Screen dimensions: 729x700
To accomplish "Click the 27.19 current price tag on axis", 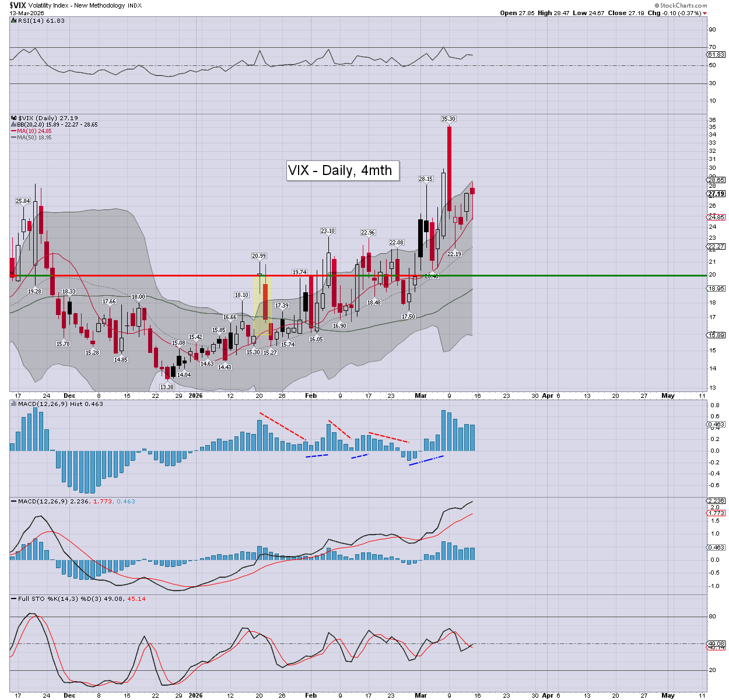I will tap(716, 194).
